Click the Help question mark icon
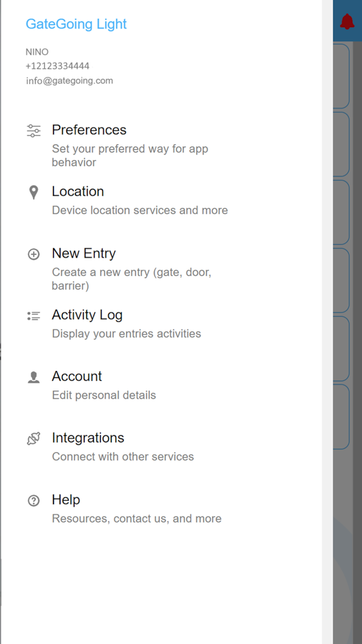The width and height of the screenshot is (362, 644). tap(34, 500)
